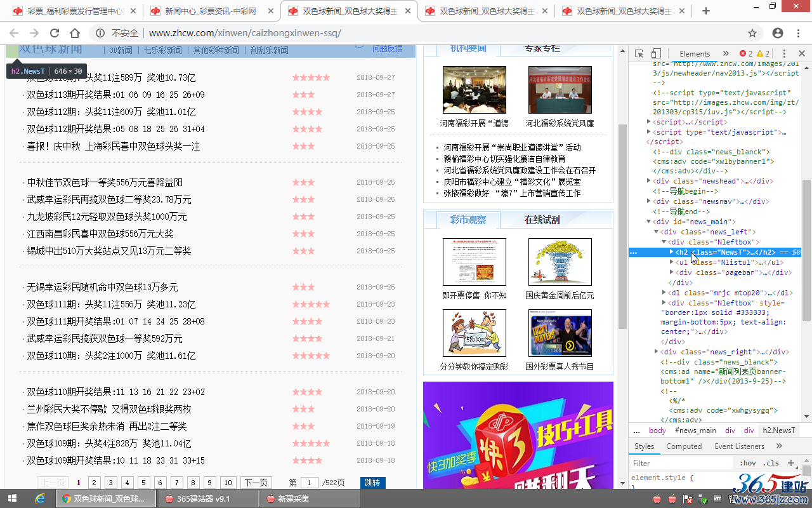Toggle the .cls class editor
812x508 pixels.
[771, 463]
